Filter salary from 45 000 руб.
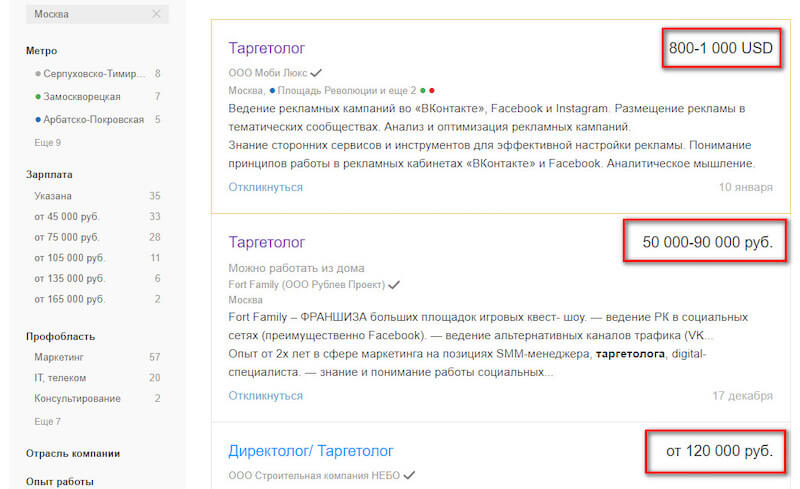The image size is (800, 489). tap(67, 217)
